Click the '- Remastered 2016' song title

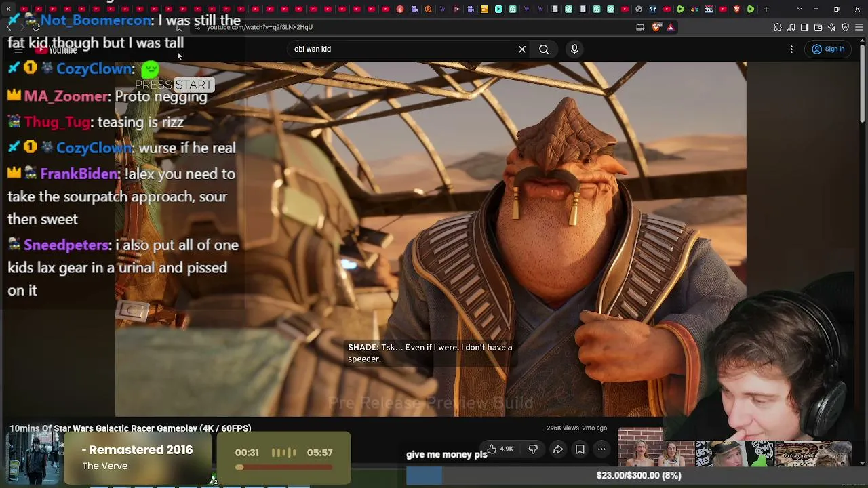pyautogui.click(x=137, y=450)
